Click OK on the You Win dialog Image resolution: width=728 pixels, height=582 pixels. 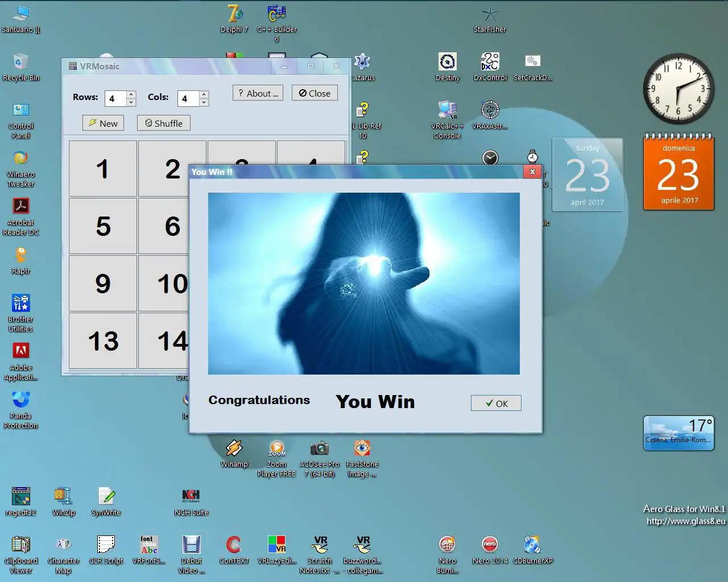(495, 403)
